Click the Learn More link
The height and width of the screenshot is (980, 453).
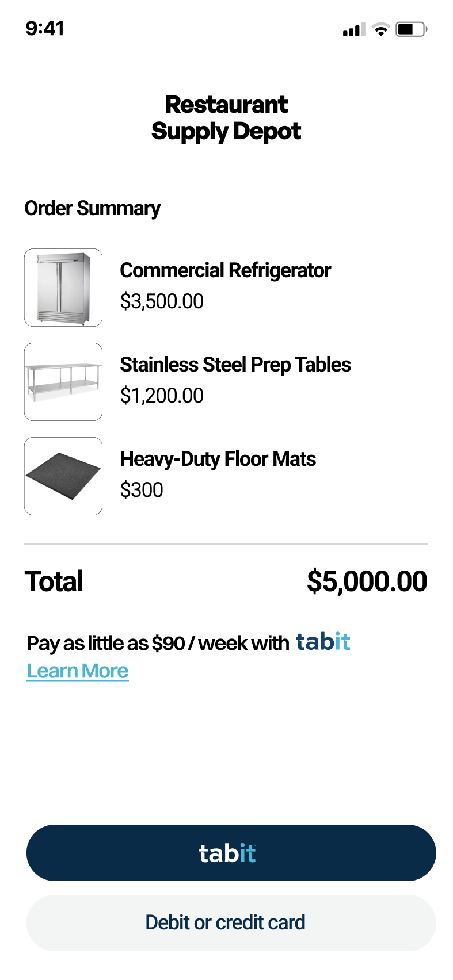tap(78, 671)
